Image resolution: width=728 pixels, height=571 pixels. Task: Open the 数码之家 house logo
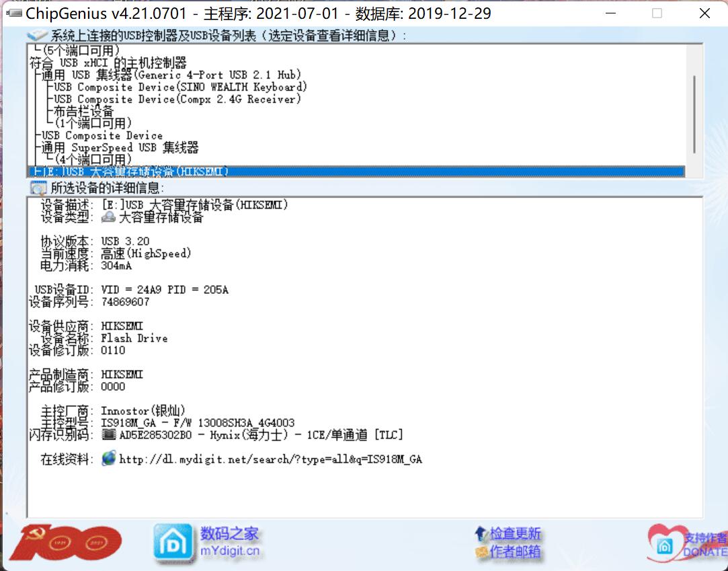(173, 542)
